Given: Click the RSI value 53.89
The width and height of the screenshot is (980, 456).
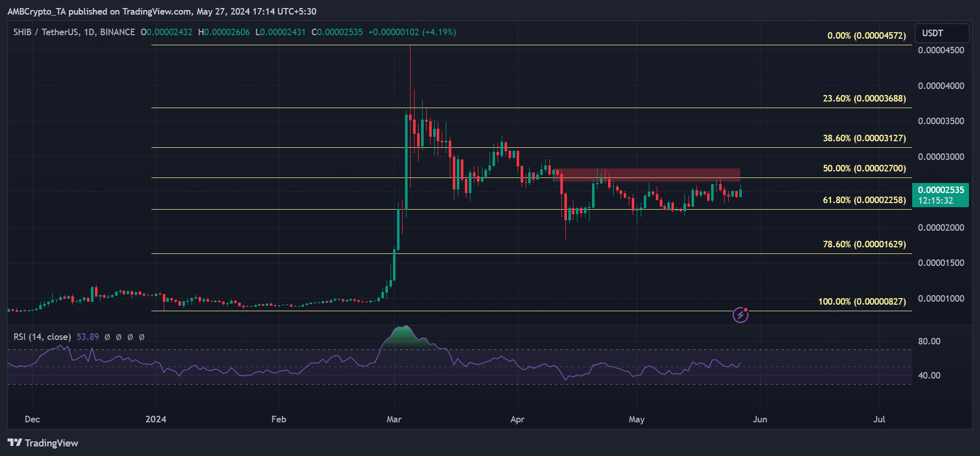Looking at the screenshot, I should click(87, 337).
